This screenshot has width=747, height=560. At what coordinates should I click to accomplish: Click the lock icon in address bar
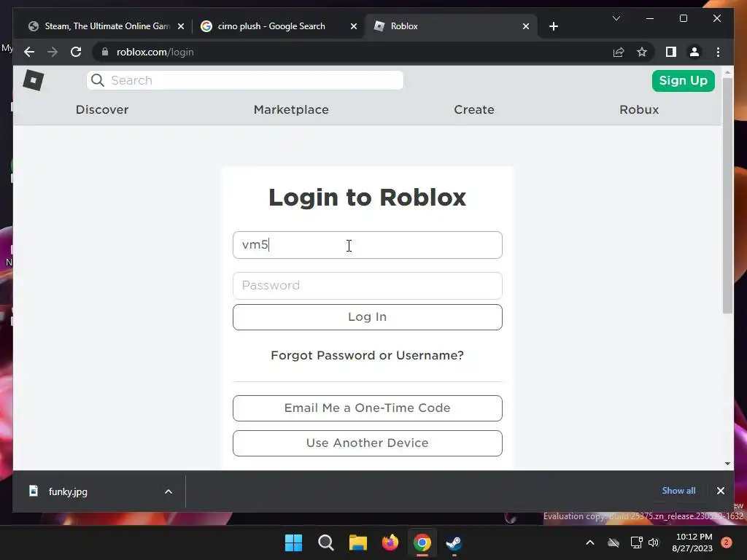coord(105,52)
